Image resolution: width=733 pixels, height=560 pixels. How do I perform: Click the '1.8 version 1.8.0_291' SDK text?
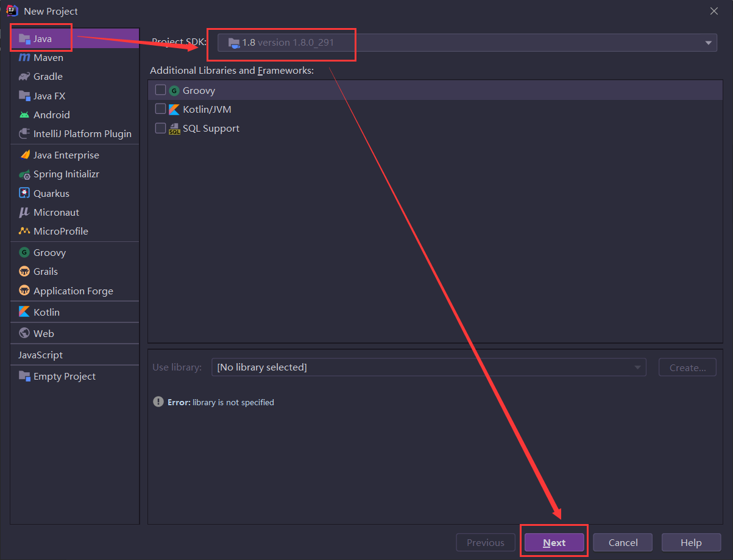click(x=288, y=43)
